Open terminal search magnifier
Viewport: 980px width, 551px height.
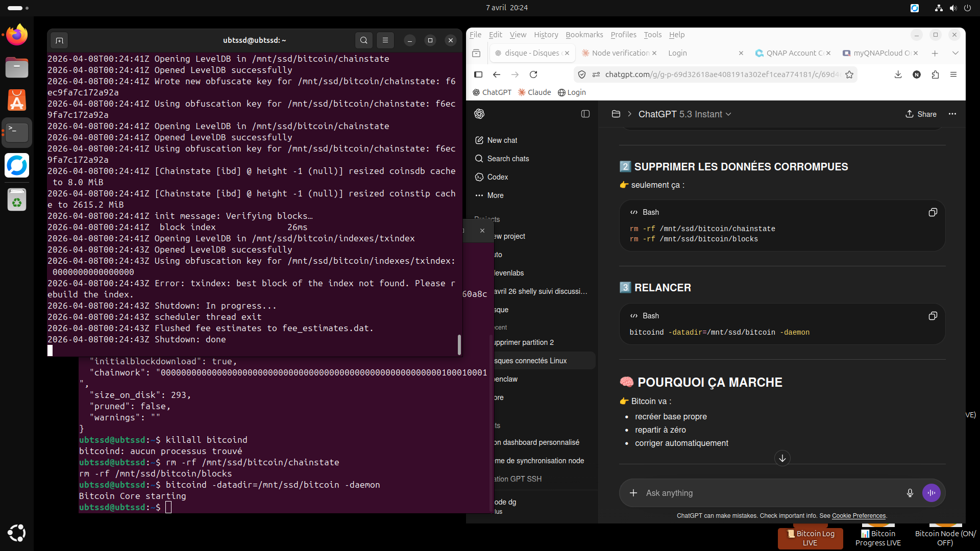(363, 40)
